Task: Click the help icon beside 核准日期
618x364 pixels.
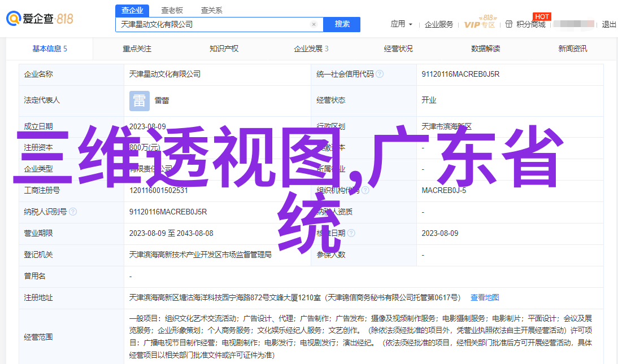Action: [x=351, y=233]
